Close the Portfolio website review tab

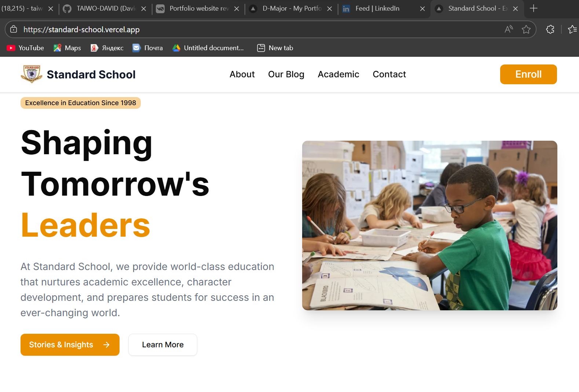tap(237, 9)
